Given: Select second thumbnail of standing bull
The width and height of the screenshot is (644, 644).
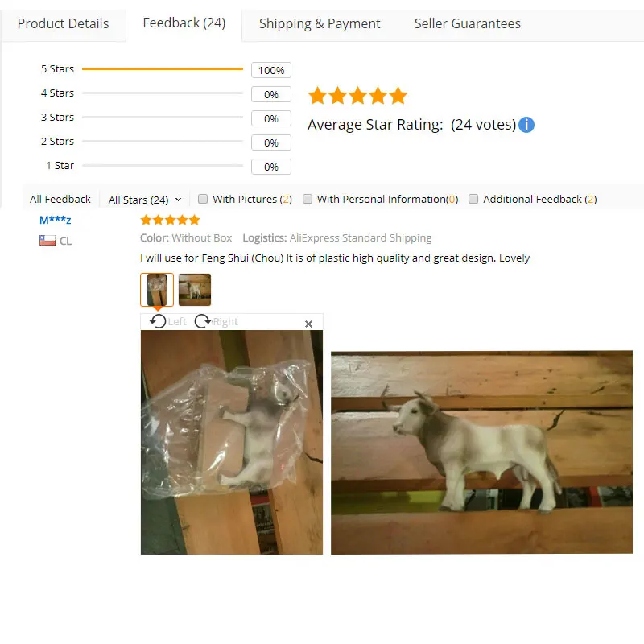Looking at the screenshot, I should point(195,290).
